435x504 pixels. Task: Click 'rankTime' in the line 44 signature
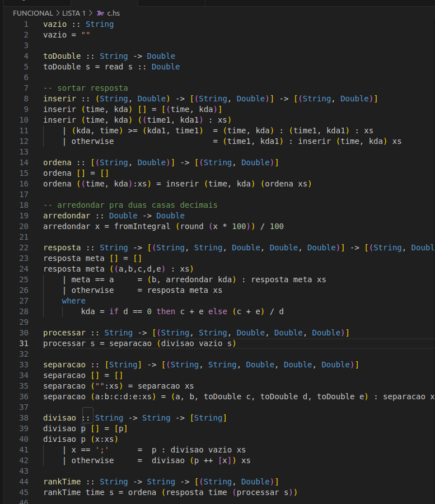(x=62, y=482)
